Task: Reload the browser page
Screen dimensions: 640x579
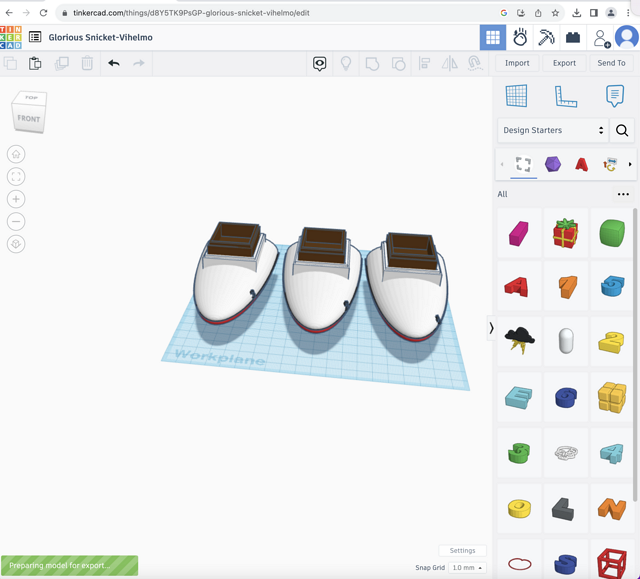Action: (43, 13)
